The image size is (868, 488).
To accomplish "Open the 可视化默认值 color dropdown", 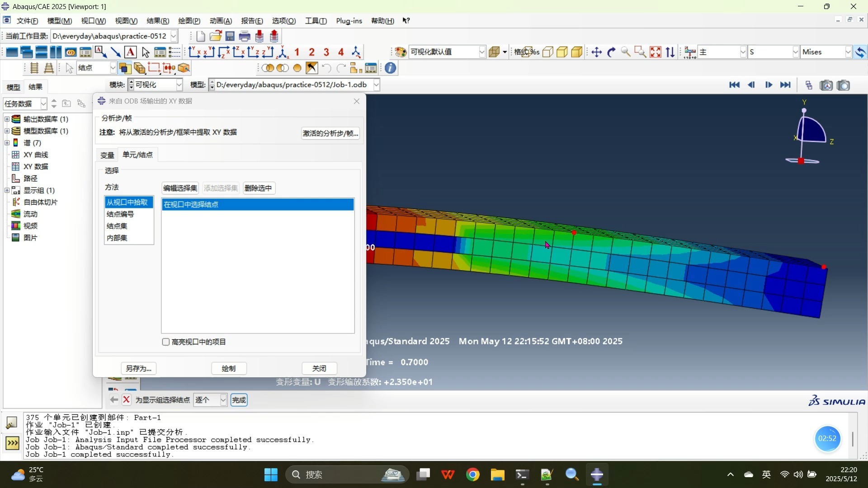I will [x=482, y=52].
